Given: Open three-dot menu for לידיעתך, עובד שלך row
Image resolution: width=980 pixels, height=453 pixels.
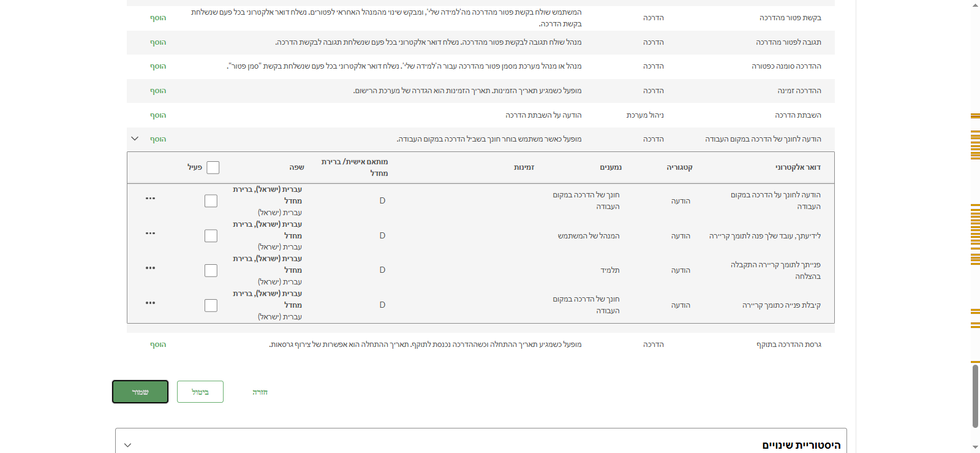Looking at the screenshot, I should click(x=150, y=234).
